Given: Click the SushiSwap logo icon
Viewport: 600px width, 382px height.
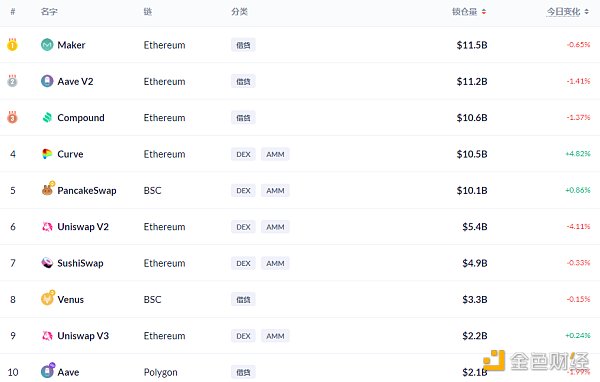Looking at the screenshot, I should 47,263.
